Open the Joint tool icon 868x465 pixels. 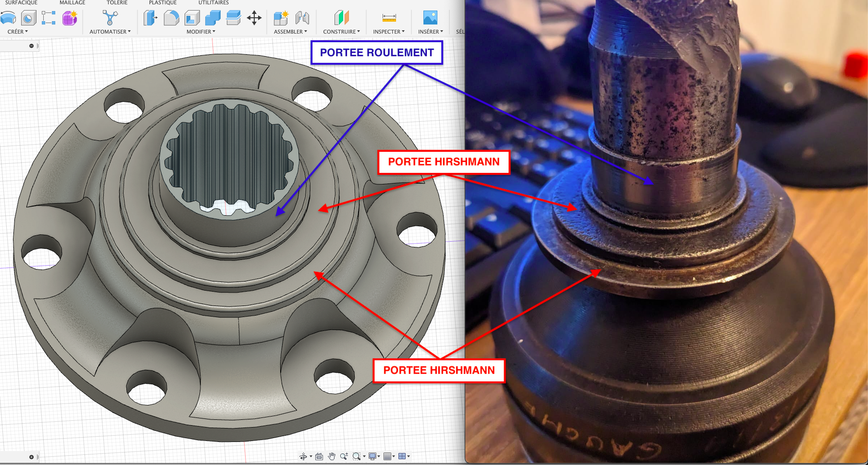[302, 18]
